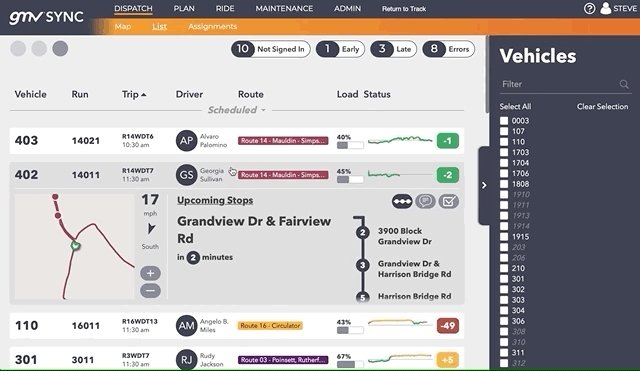Click the Route 16 - Circulator tag
The image size is (640, 371).
[270, 326]
